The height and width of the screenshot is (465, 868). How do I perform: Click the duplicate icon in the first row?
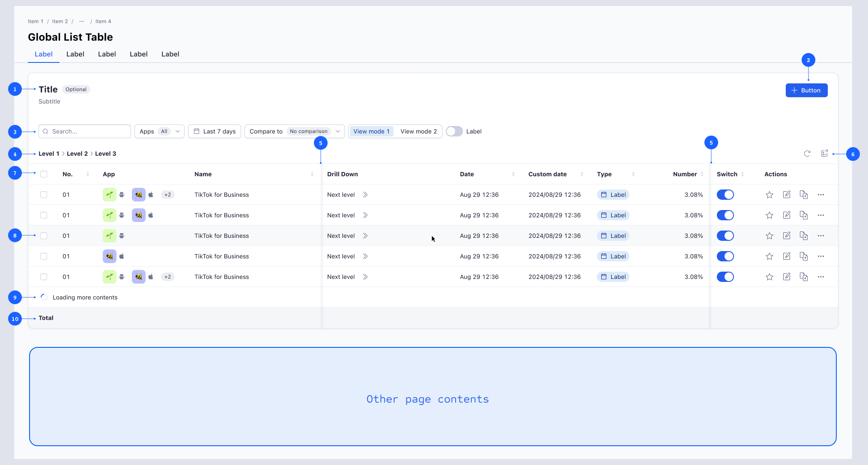click(804, 195)
